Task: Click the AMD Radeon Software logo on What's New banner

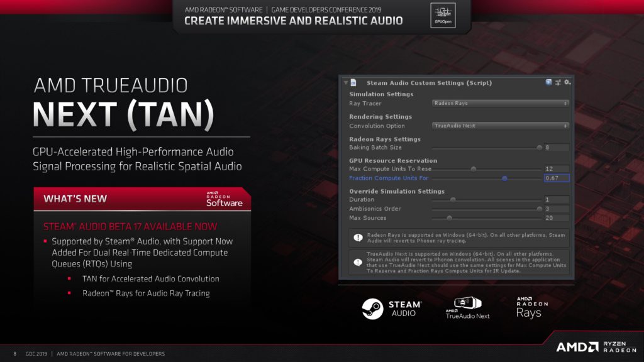Action: [225, 199]
